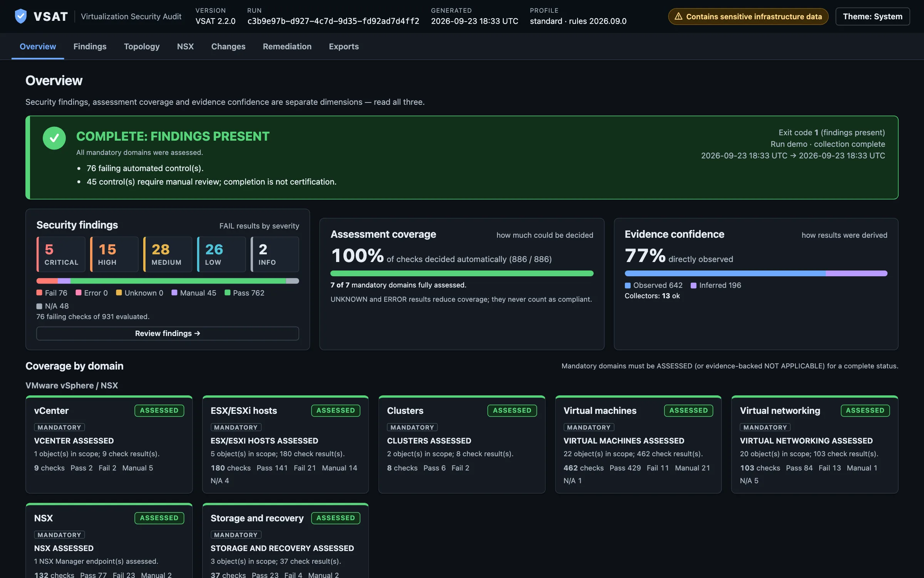Open the Overview tab
This screenshot has height=578, width=924.
click(x=38, y=46)
